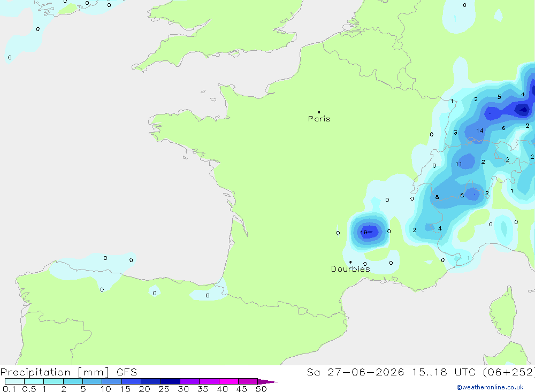This screenshot has height=392, width=535.
Task: Pick the magenta 40–45 legend swatch
Action: (x=228, y=381)
